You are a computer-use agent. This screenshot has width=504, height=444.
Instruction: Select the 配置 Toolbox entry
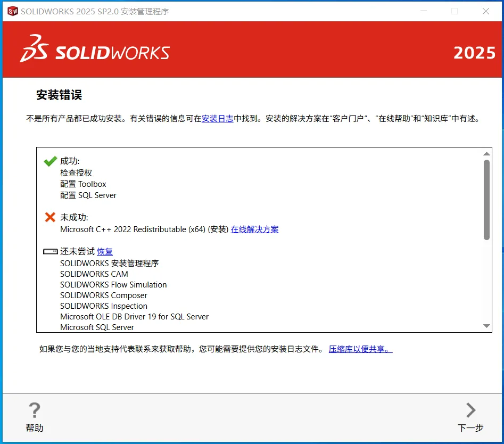(83, 184)
